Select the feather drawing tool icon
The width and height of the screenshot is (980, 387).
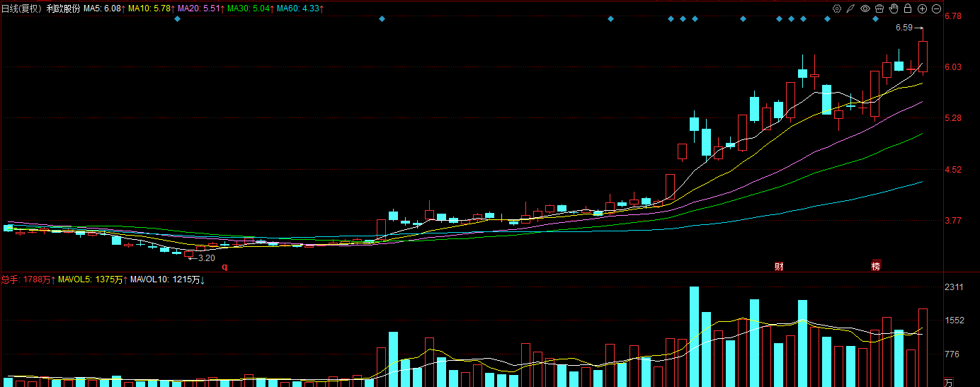click(x=850, y=8)
